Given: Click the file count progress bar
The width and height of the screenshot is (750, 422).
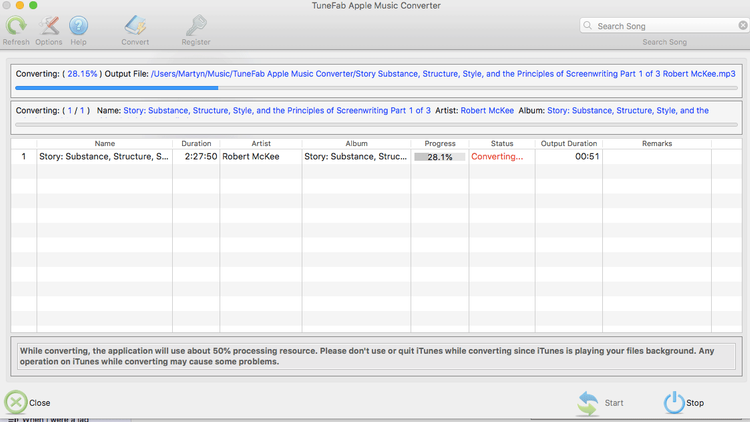Looking at the screenshot, I should (x=376, y=125).
